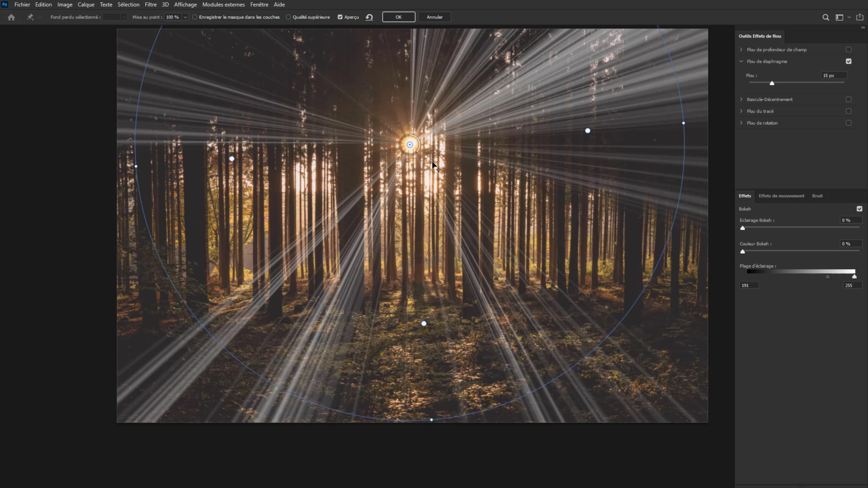Toggle the Aperçu checkbox

(x=340, y=17)
